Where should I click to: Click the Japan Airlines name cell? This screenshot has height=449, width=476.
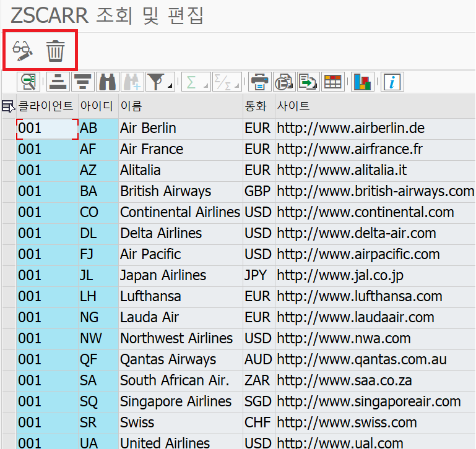[181, 276]
